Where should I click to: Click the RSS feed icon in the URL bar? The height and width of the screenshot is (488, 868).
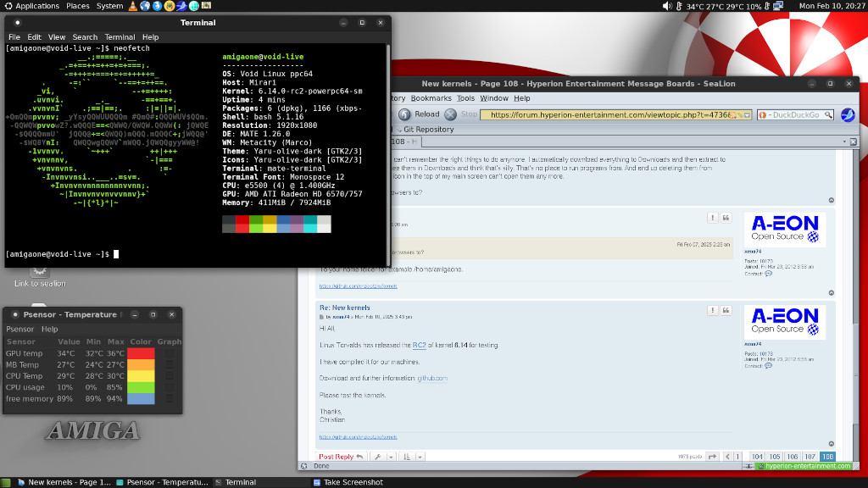point(733,115)
